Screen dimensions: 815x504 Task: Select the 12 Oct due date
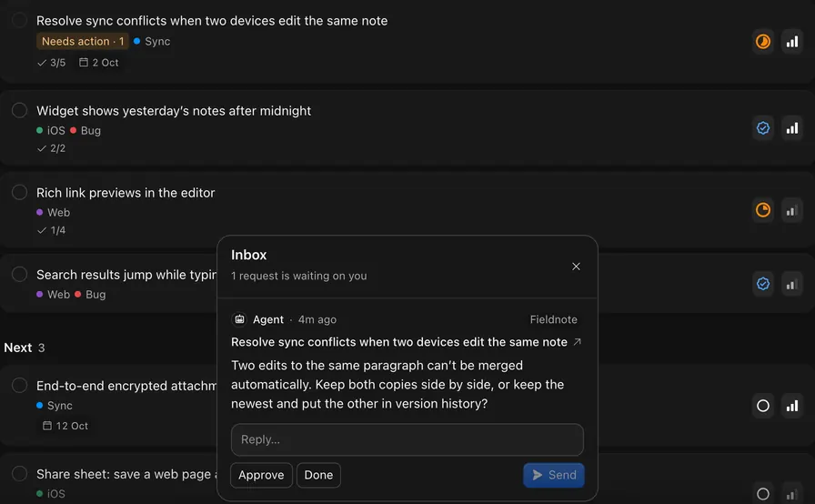pos(65,426)
